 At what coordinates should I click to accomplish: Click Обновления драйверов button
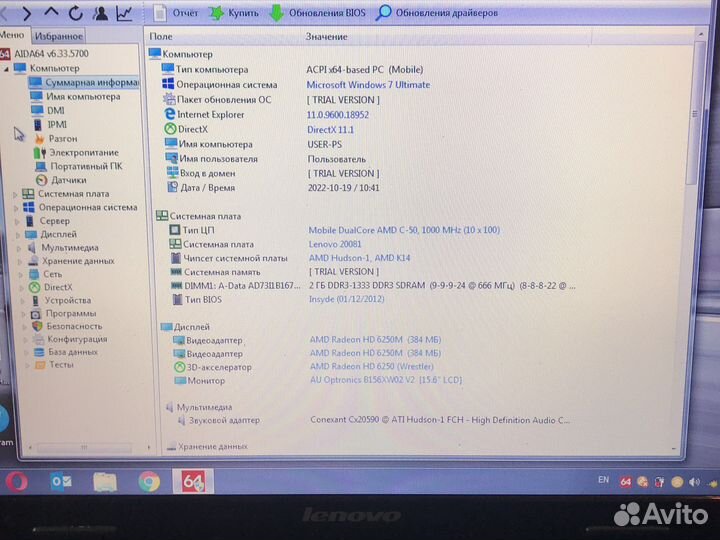pyautogui.click(x=437, y=13)
